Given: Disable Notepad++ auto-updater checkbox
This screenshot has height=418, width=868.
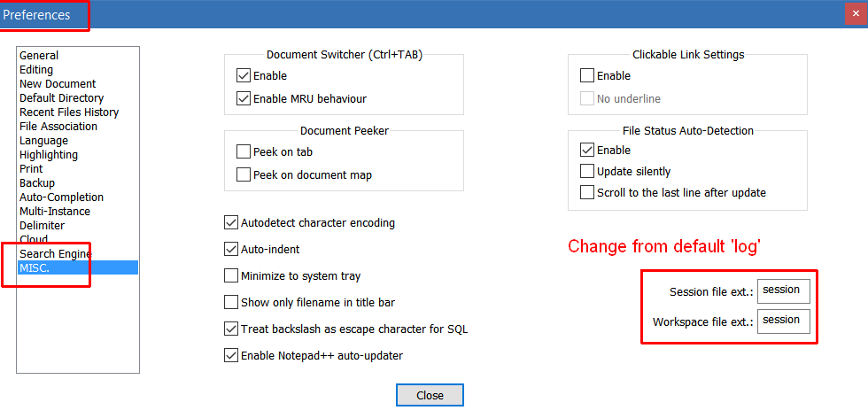Looking at the screenshot, I should (x=231, y=356).
